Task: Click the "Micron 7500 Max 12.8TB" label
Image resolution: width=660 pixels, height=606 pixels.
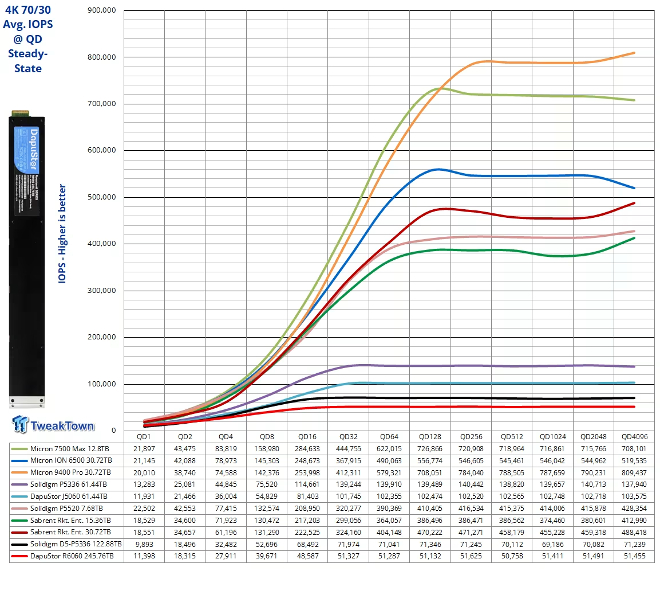Action: coord(69,449)
